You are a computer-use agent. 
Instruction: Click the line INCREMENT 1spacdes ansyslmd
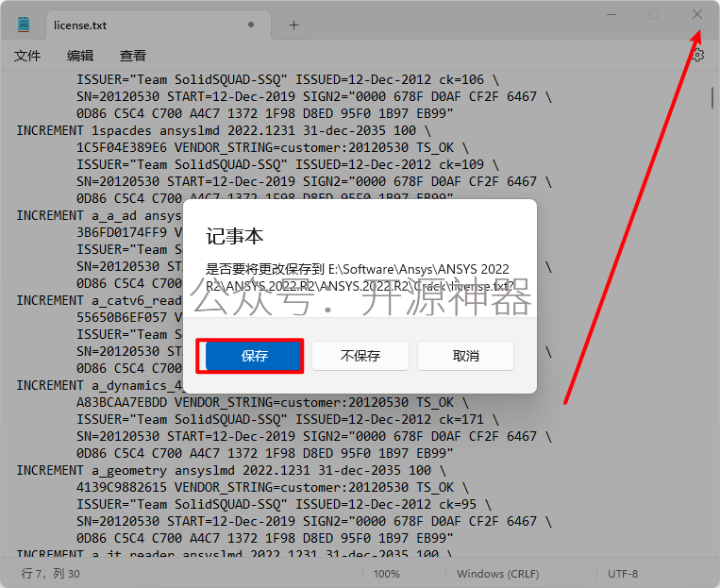click(224, 130)
